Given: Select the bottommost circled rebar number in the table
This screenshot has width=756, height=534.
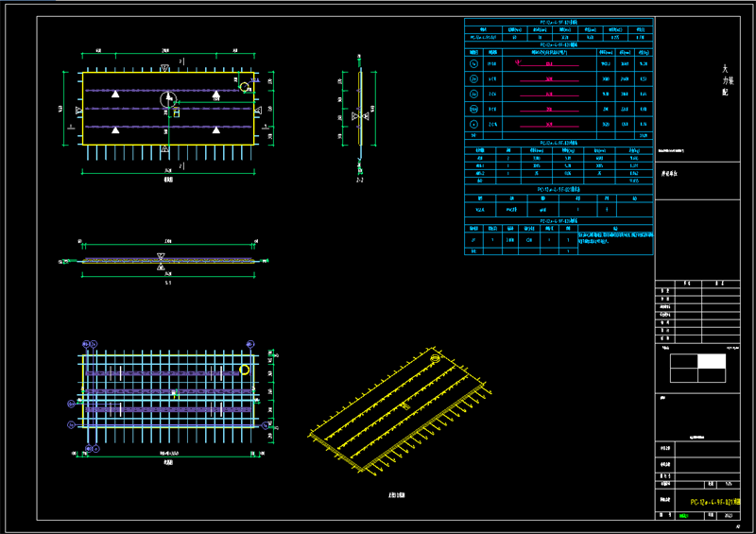Looking at the screenshot, I should tap(474, 125).
